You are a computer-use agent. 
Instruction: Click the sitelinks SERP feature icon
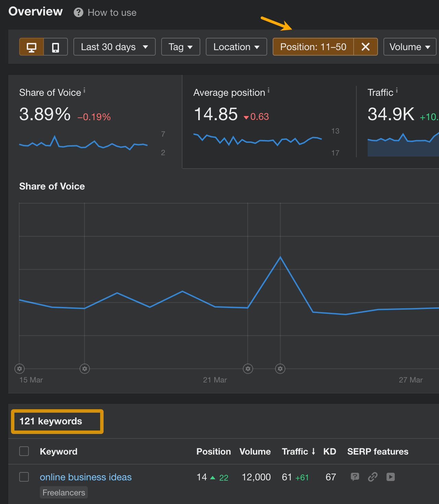[x=373, y=477]
